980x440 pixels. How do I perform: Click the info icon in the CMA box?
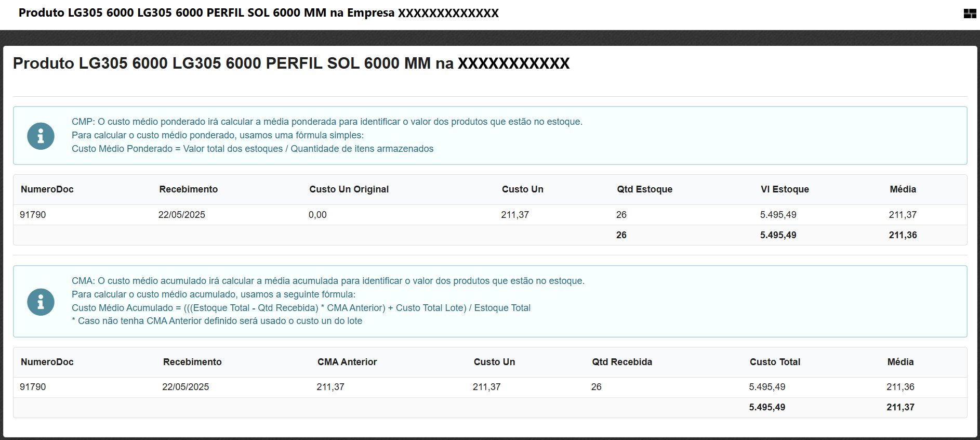click(41, 302)
